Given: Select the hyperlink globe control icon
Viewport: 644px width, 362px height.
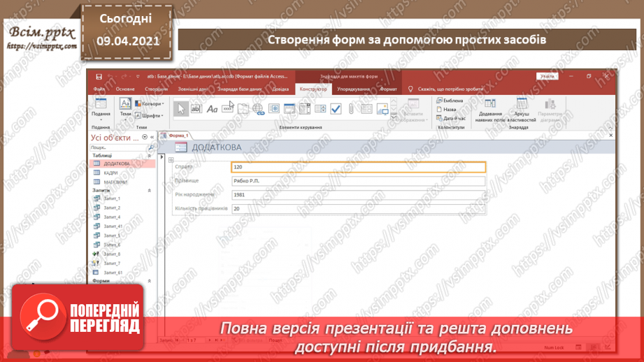Looking at the screenshot, I should [258, 109].
